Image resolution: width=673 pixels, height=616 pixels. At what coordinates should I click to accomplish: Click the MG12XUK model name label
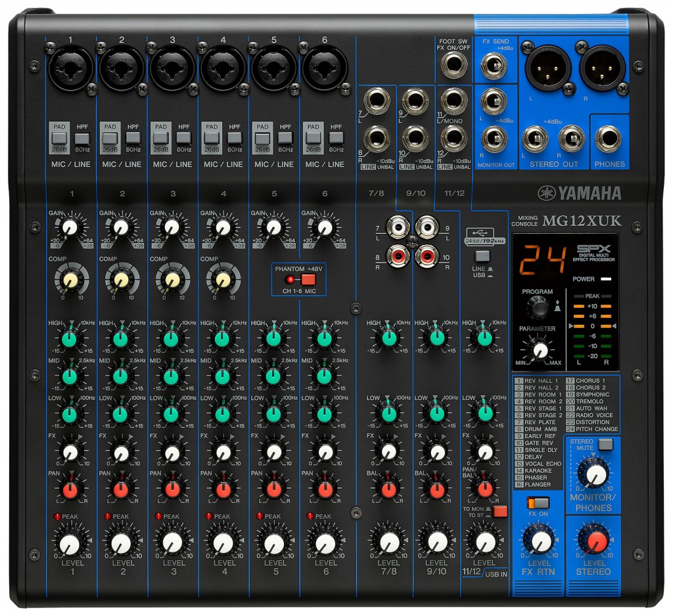582,221
